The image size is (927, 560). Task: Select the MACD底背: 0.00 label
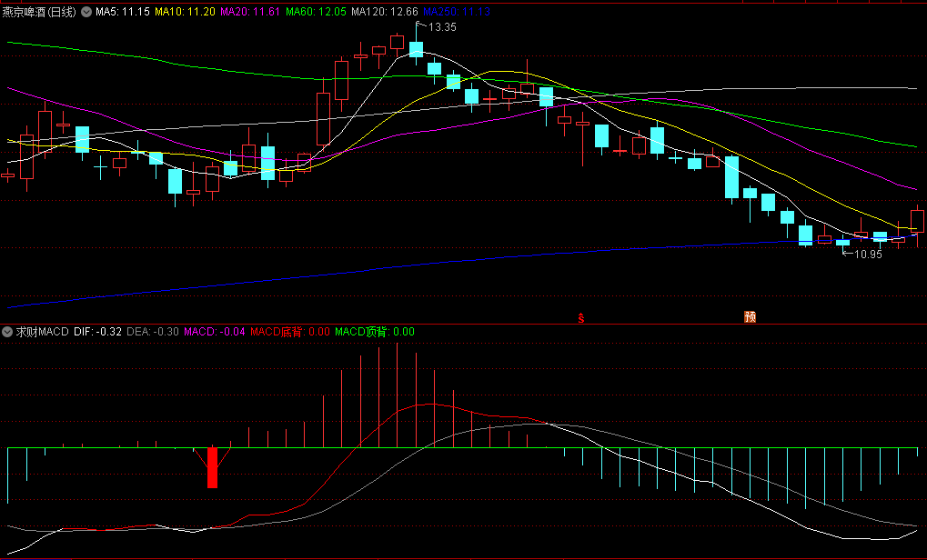point(289,332)
